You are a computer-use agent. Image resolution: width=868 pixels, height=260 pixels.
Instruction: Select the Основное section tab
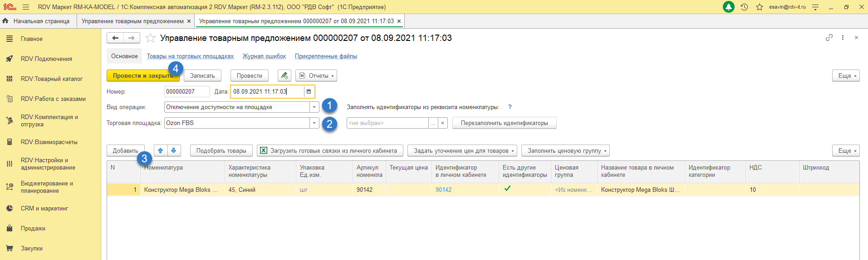coord(124,56)
